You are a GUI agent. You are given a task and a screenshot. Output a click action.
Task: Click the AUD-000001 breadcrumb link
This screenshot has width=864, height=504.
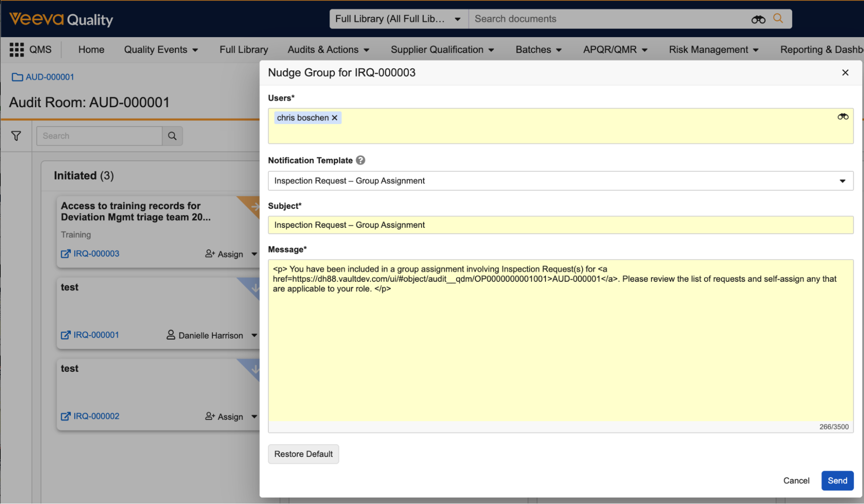(49, 77)
